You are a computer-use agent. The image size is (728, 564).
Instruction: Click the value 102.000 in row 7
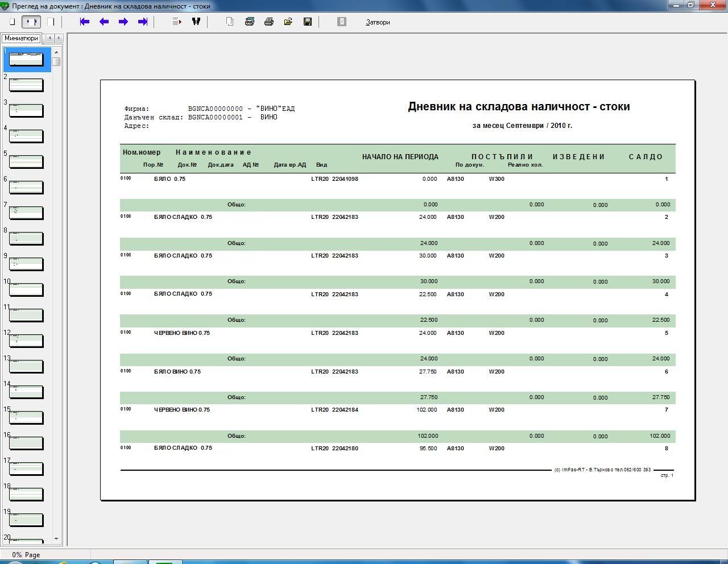click(x=427, y=410)
